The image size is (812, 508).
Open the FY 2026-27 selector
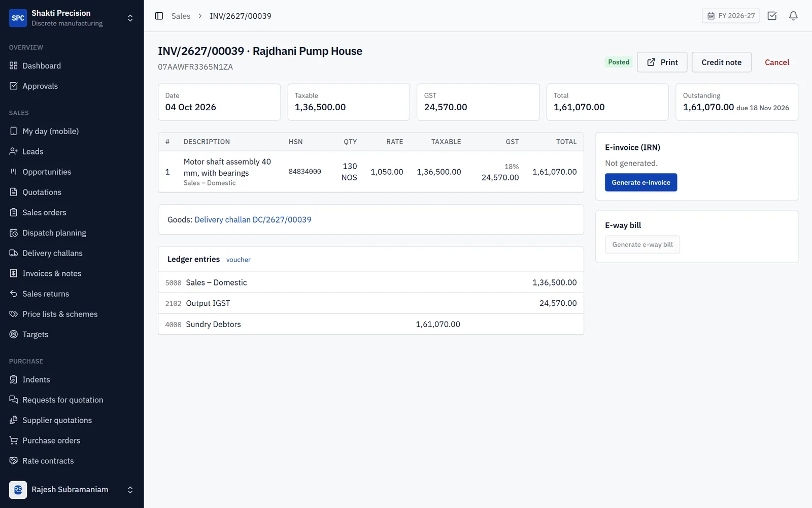tap(731, 16)
